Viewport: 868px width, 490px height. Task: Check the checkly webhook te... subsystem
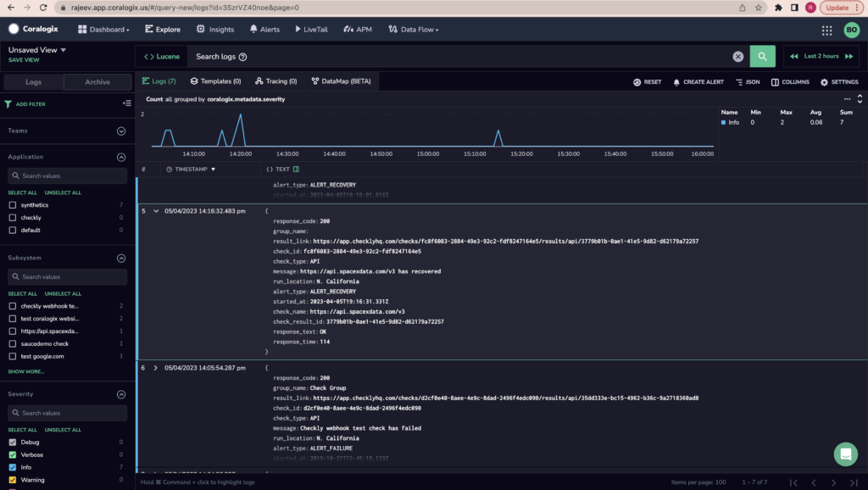tap(12, 306)
